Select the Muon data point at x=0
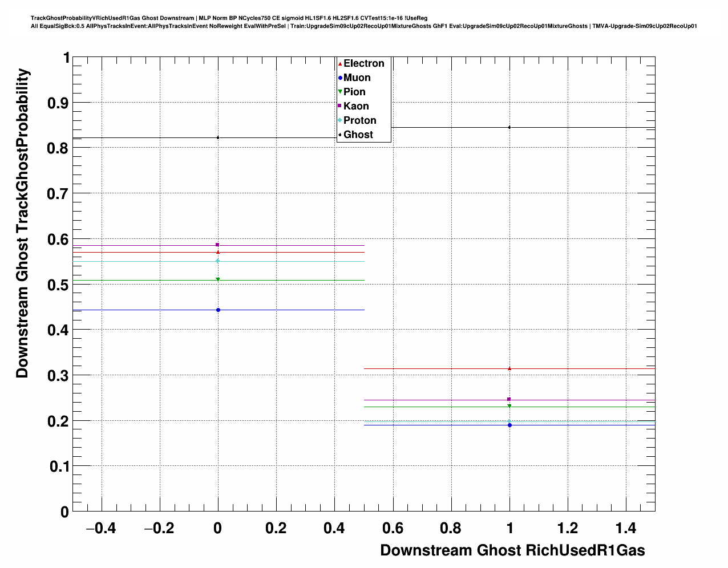 click(218, 310)
